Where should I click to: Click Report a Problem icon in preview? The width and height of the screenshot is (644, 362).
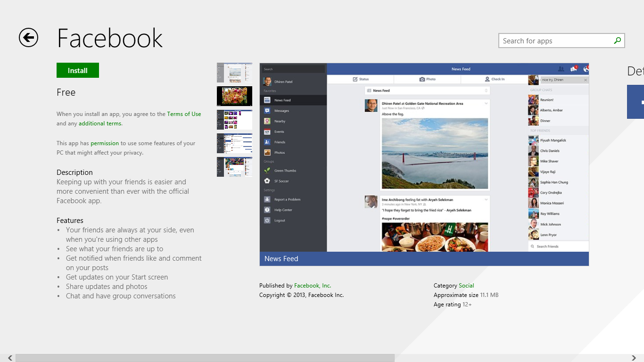[267, 199]
